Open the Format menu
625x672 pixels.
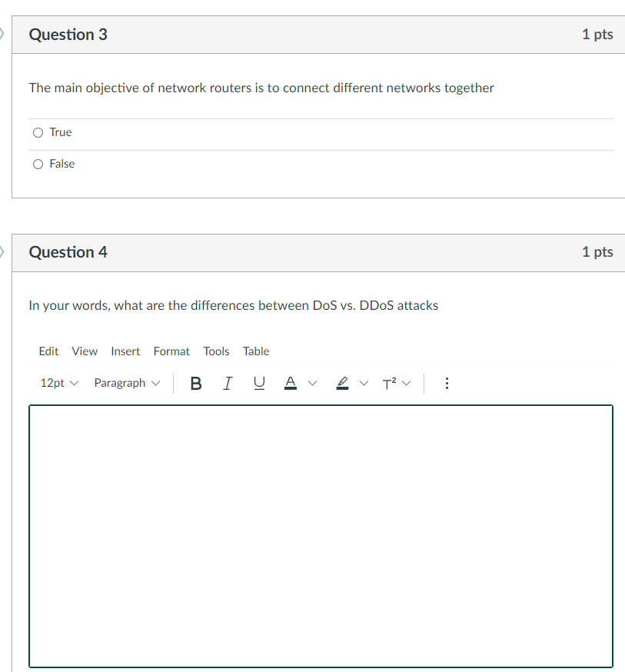click(x=171, y=351)
